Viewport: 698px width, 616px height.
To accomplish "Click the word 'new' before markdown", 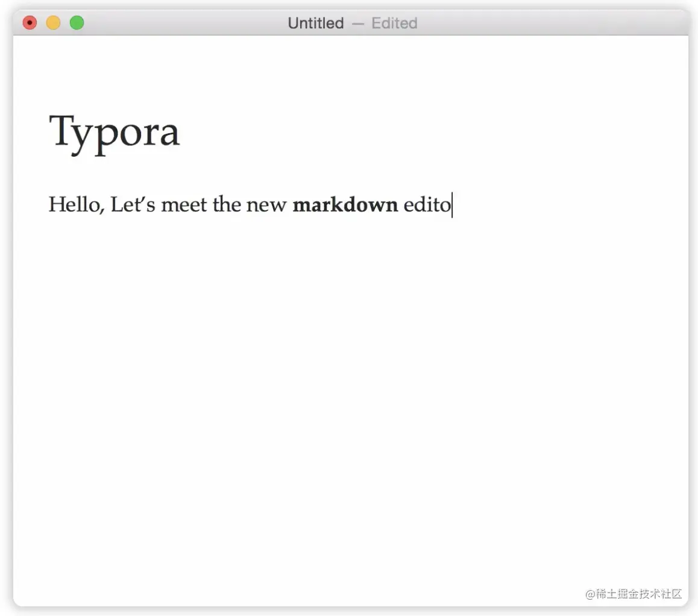I will click(x=266, y=207).
